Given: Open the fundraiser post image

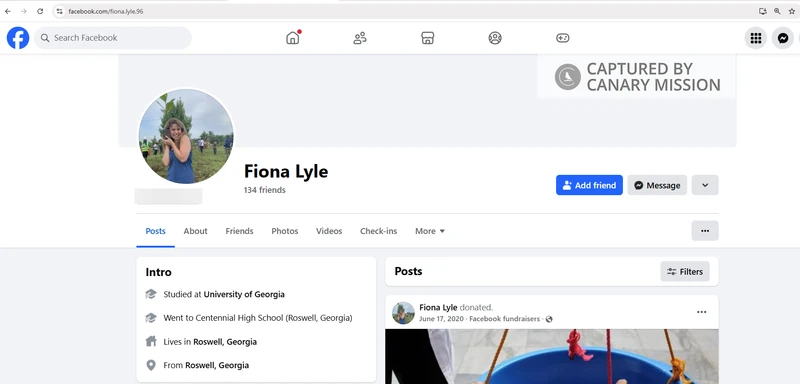Looking at the screenshot, I should pyautogui.click(x=552, y=356).
